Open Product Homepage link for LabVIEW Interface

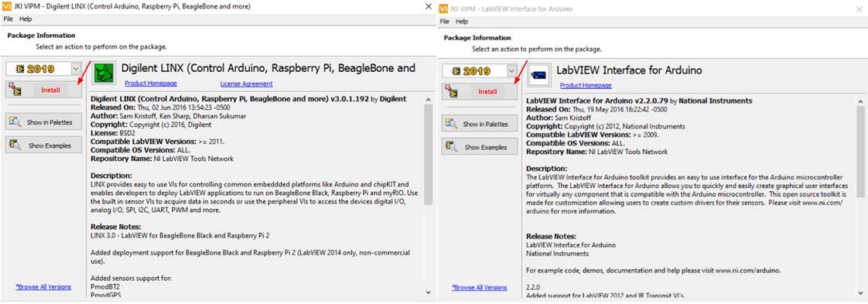click(x=586, y=85)
